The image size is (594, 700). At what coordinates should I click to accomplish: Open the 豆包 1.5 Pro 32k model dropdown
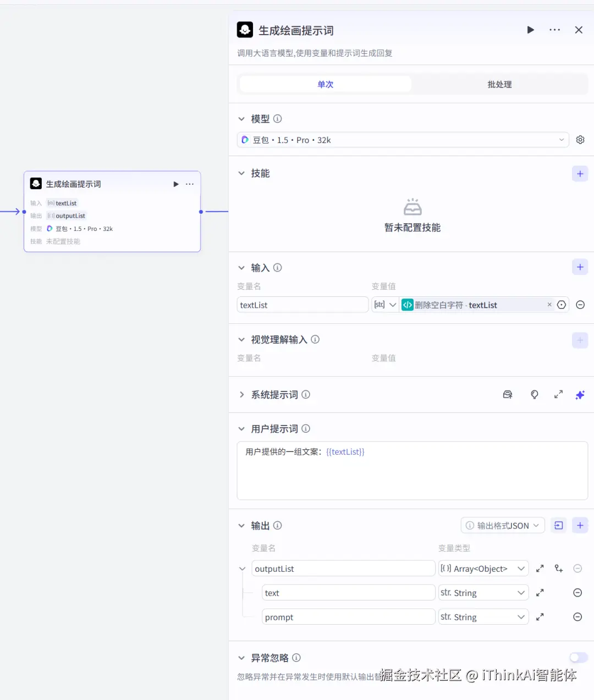[x=403, y=140]
